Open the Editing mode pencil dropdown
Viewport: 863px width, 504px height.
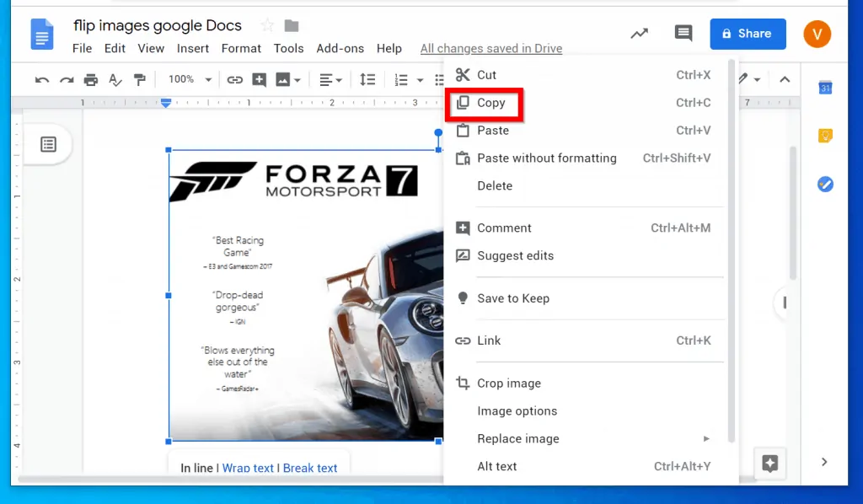[751, 80]
